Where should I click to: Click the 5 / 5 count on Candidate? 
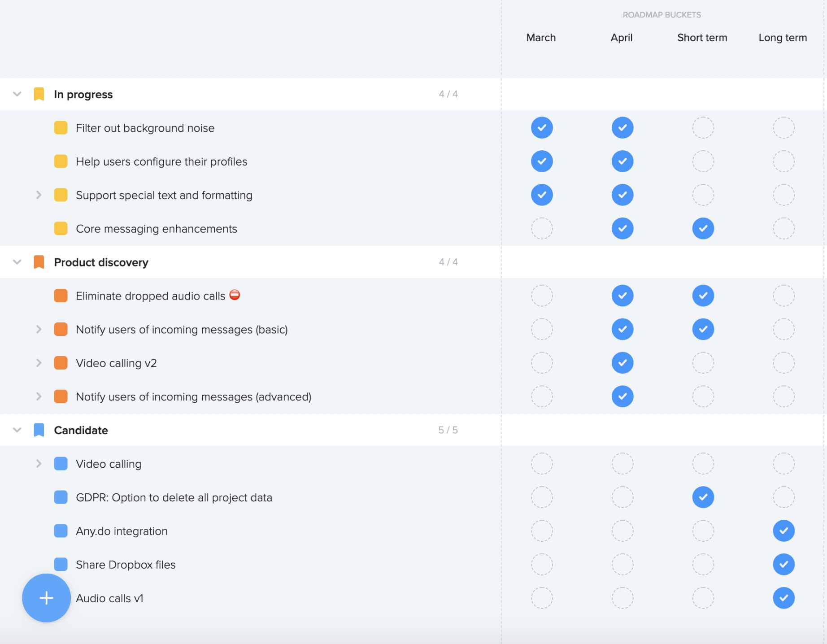[448, 430]
